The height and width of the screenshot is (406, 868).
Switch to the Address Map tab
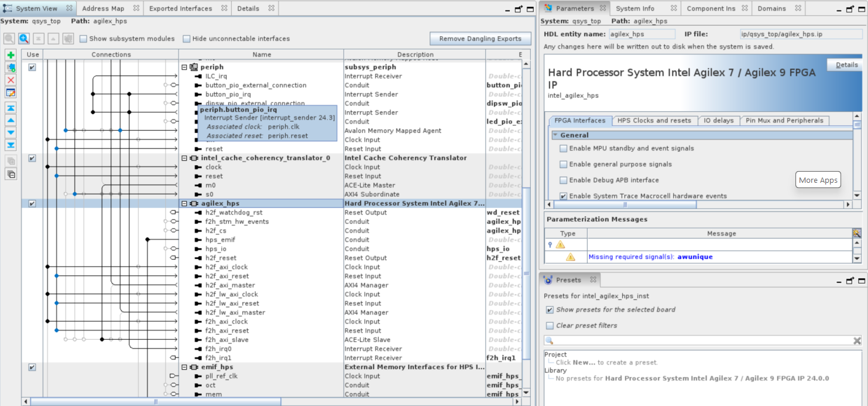(x=103, y=9)
